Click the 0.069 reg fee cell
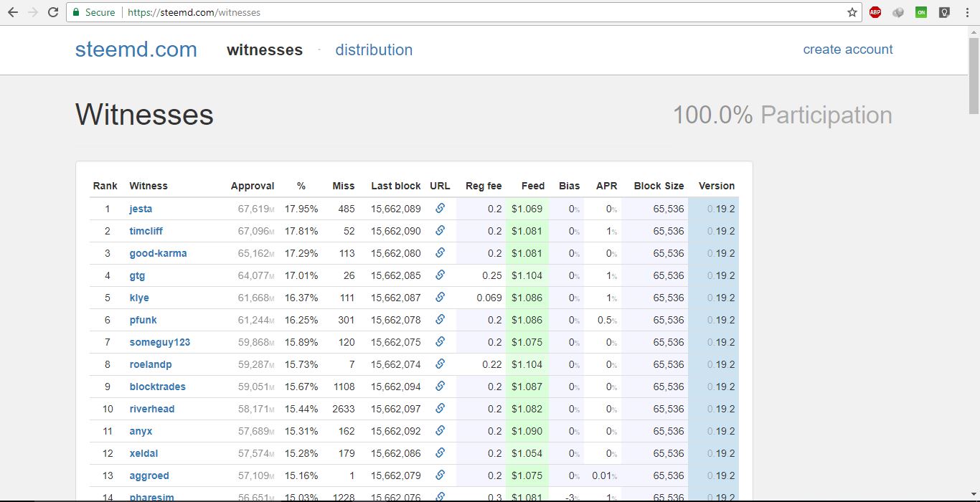Screen dimensions: 980x502 click(x=489, y=298)
